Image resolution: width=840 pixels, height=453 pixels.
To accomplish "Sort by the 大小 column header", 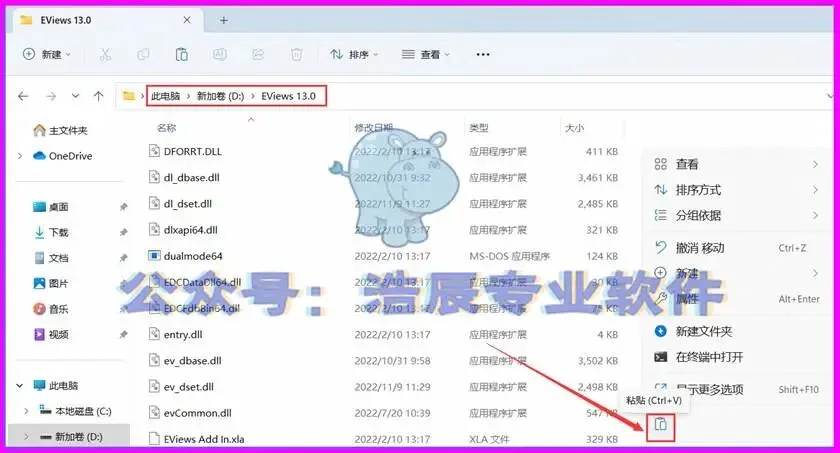I will tap(574, 127).
